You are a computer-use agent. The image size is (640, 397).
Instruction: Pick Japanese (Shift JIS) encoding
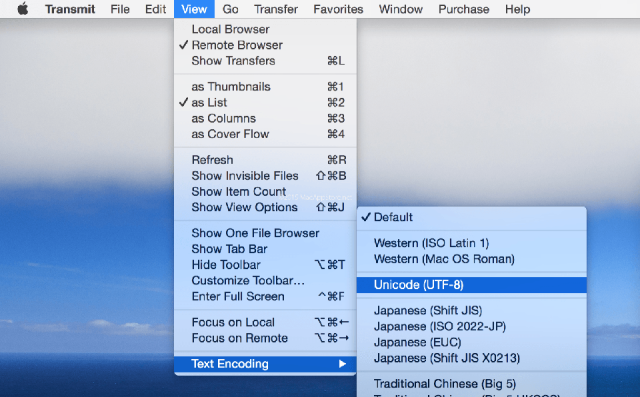[x=472, y=311]
